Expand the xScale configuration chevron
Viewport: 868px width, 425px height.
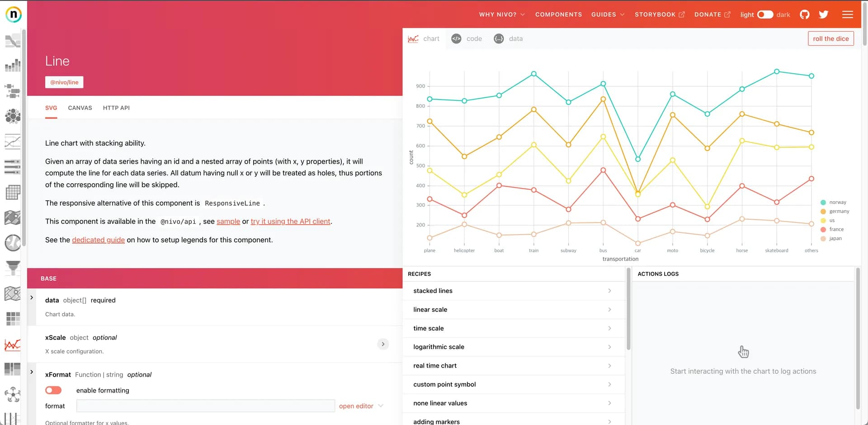(383, 344)
